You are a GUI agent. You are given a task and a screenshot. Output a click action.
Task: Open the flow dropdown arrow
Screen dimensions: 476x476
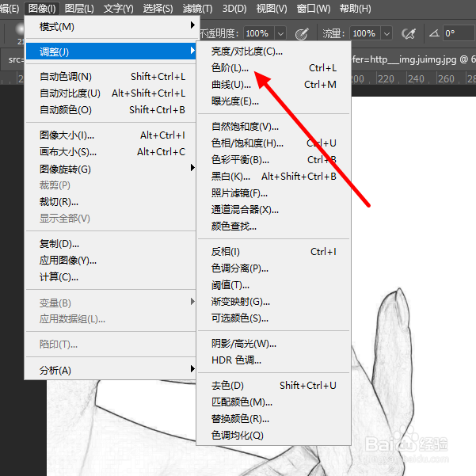pos(387,33)
